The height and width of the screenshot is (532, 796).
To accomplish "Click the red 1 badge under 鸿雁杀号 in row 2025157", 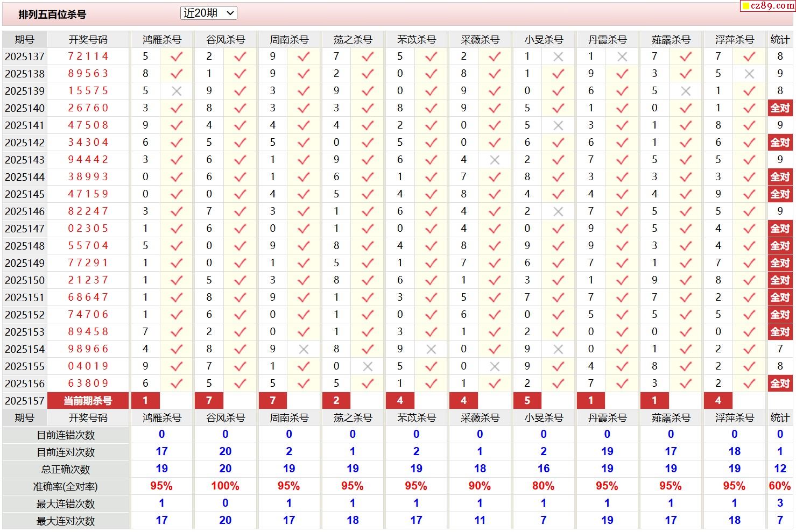I will pos(145,401).
